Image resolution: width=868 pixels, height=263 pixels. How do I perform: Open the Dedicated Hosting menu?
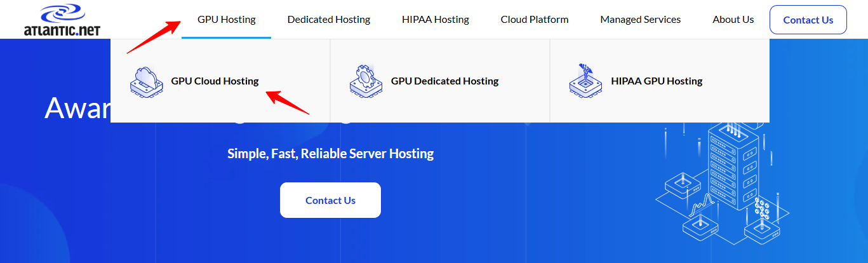(329, 20)
